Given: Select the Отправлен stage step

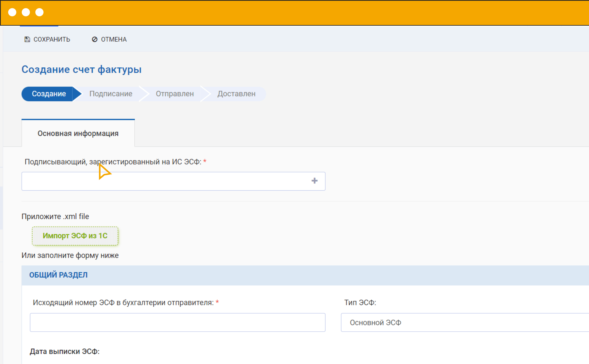Looking at the screenshot, I should coord(175,94).
